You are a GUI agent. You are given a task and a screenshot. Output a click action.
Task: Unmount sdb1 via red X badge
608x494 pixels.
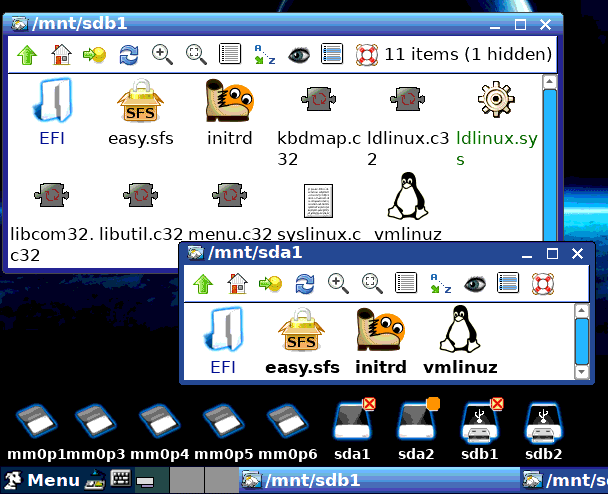(497, 404)
